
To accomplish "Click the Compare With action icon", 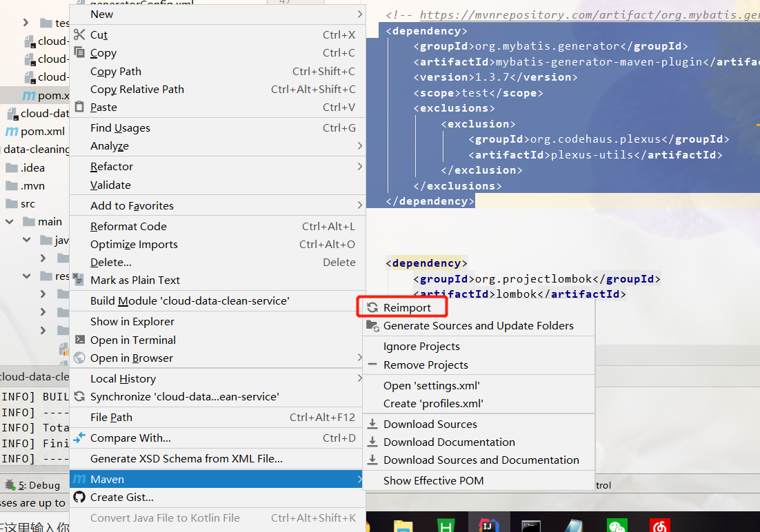I will [78, 438].
